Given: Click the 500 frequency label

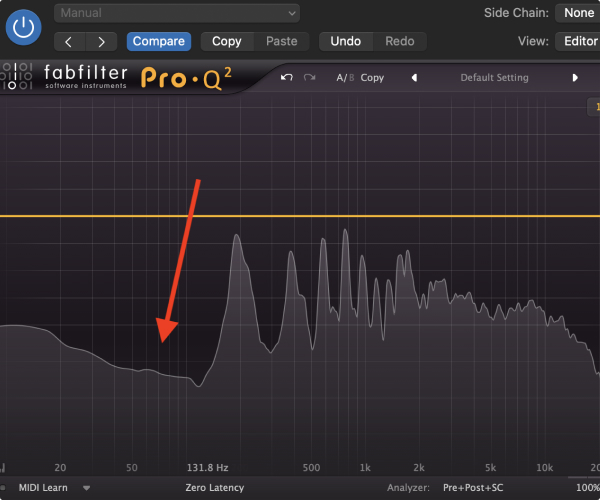Looking at the screenshot, I should coord(311,467).
